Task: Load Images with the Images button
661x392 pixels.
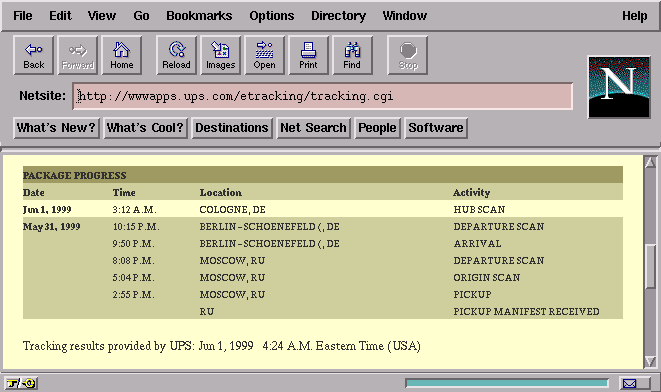Action: pos(220,55)
